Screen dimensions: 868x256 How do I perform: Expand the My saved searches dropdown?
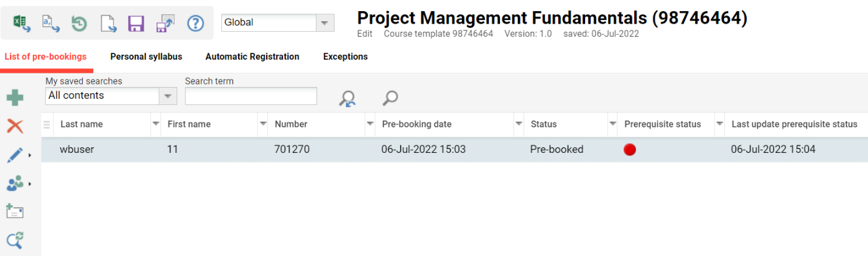[168, 96]
